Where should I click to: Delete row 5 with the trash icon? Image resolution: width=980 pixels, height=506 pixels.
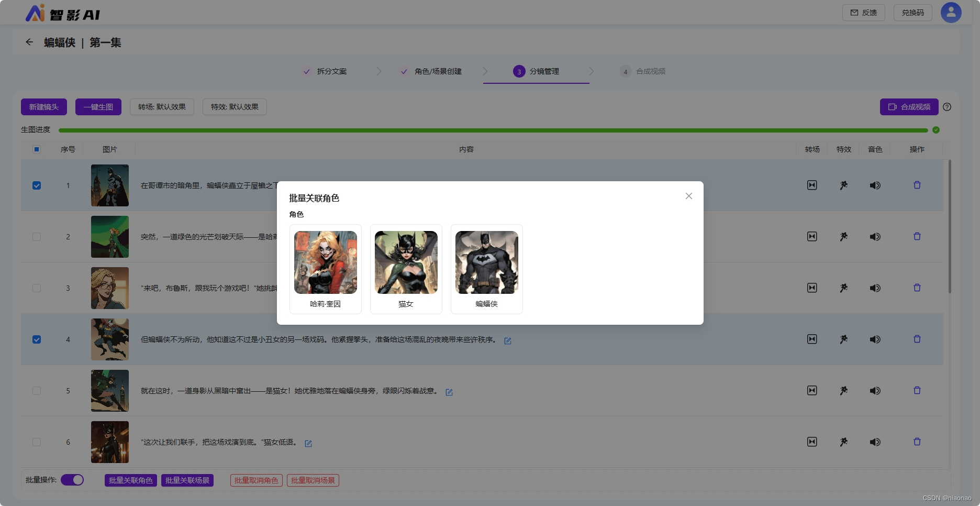click(x=917, y=390)
